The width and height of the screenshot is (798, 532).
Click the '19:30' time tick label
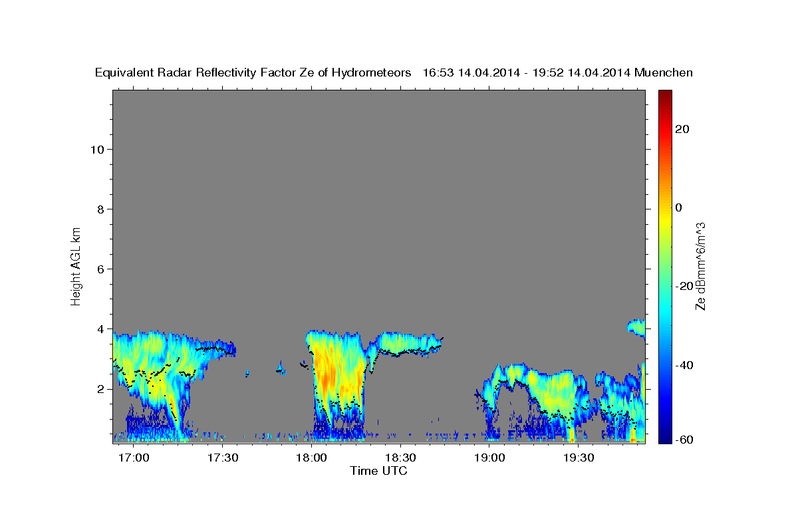[579, 458]
